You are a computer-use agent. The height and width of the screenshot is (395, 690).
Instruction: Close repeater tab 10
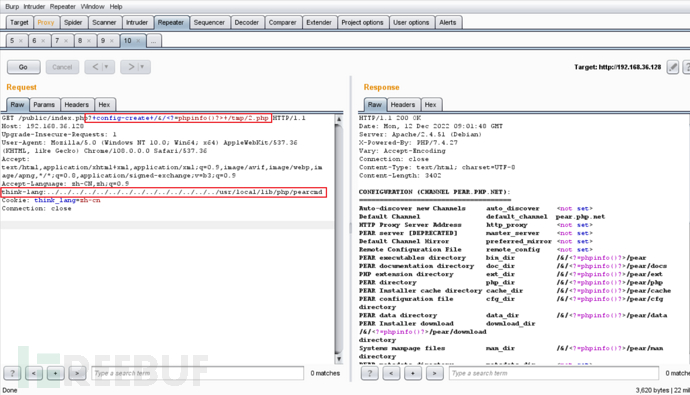[x=138, y=41]
